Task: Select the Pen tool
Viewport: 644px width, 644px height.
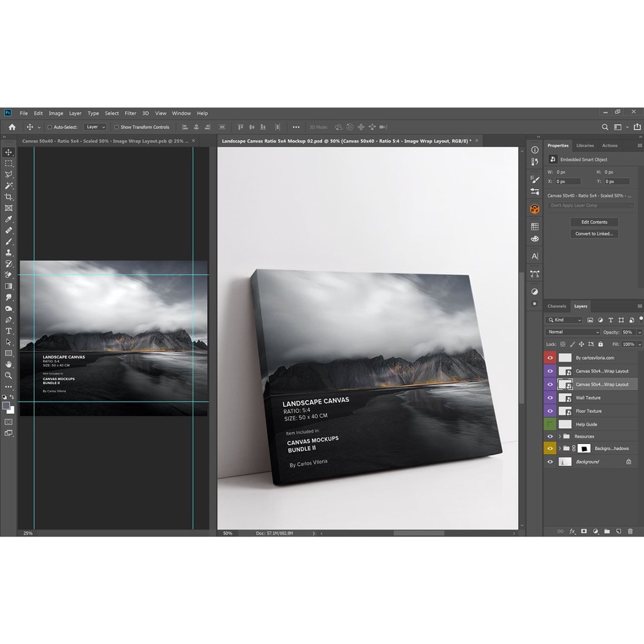Action: click(9, 319)
